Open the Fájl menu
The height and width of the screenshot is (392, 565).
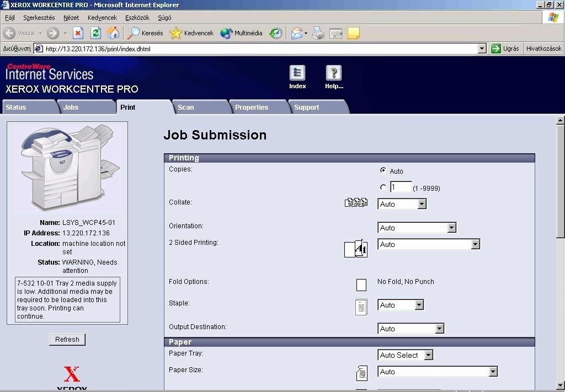(x=10, y=18)
